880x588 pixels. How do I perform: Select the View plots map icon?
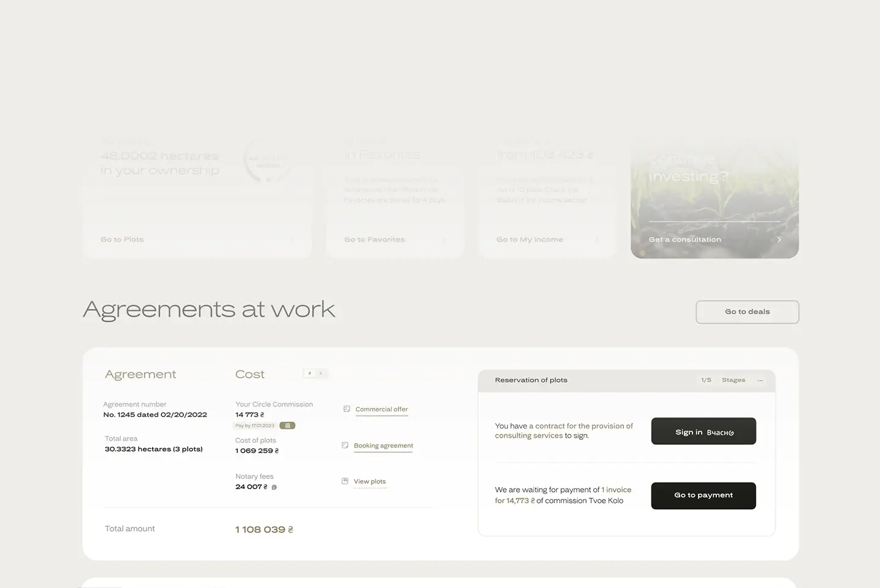tap(344, 481)
